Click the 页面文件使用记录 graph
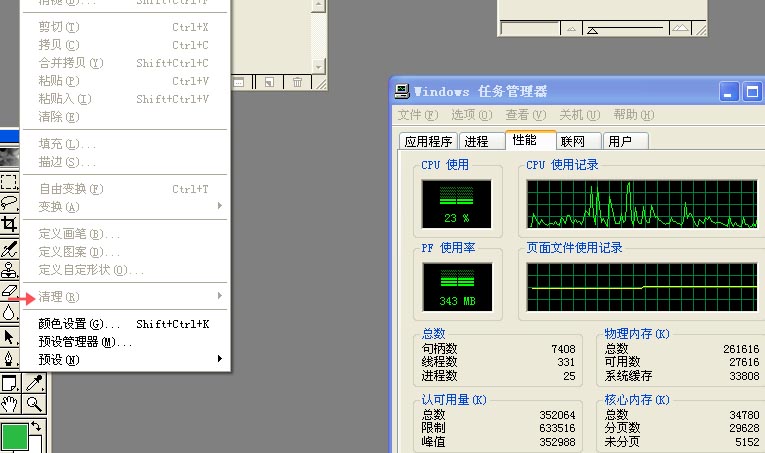The height and width of the screenshot is (453, 765). tap(642, 287)
